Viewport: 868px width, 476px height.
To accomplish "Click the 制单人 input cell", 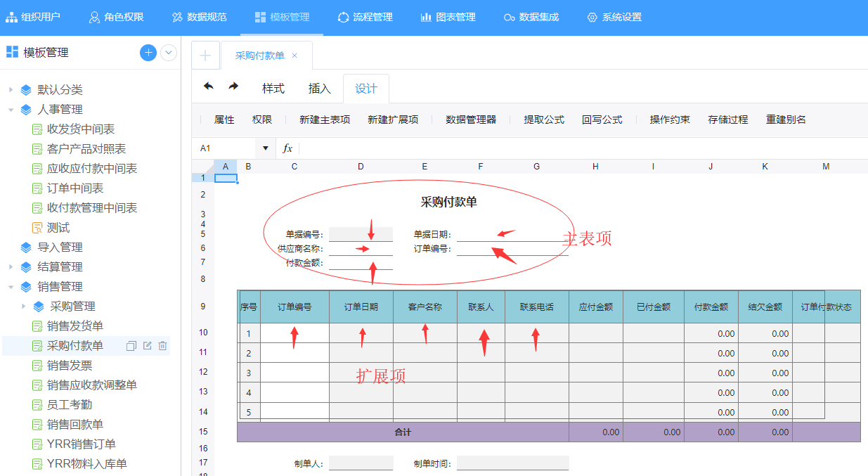I will [x=361, y=463].
